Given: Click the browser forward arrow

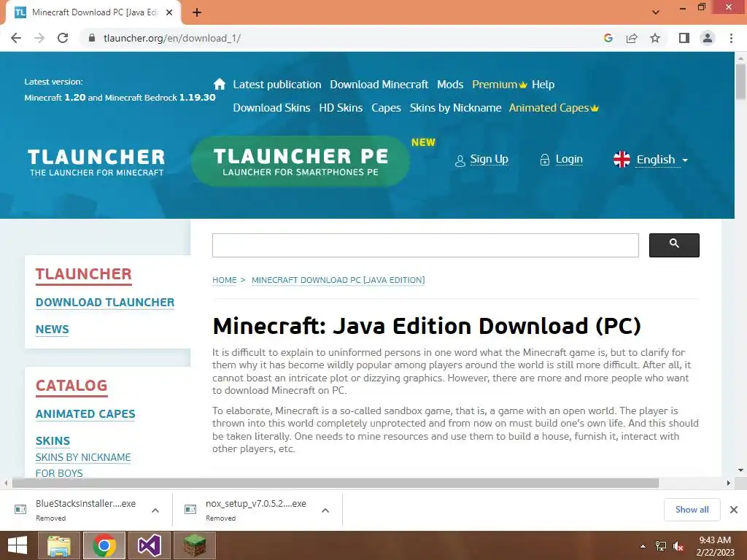Looking at the screenshot, I should tap(39, 38).
